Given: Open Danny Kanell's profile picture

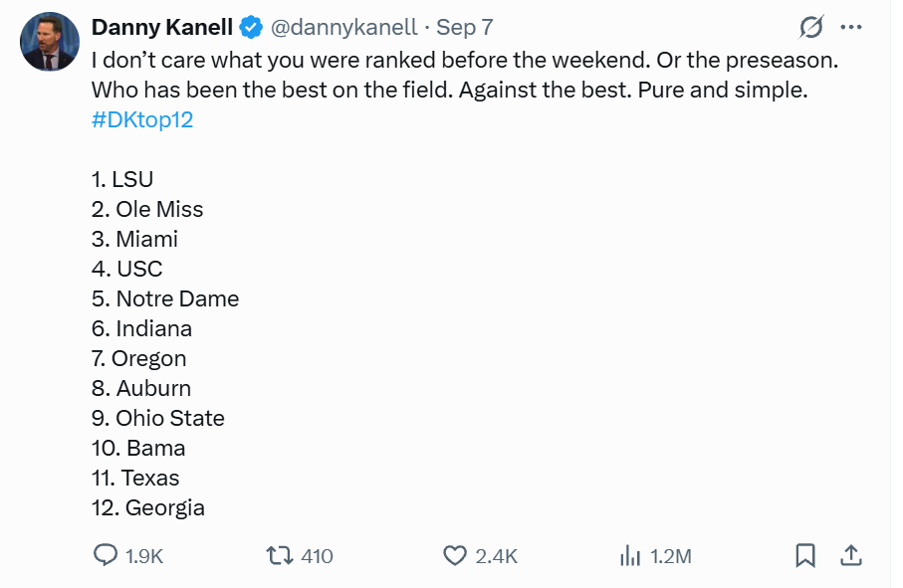Looking at the screenshot, I should 50,42.
